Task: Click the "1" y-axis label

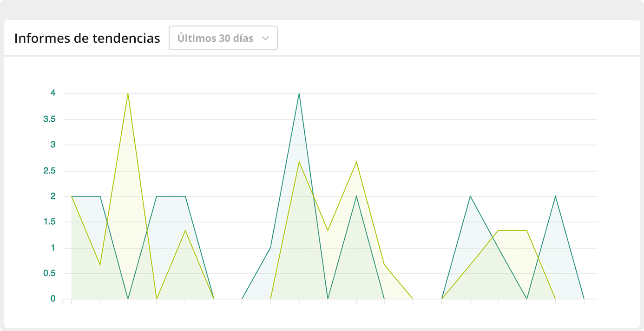Action: point(53,248)
